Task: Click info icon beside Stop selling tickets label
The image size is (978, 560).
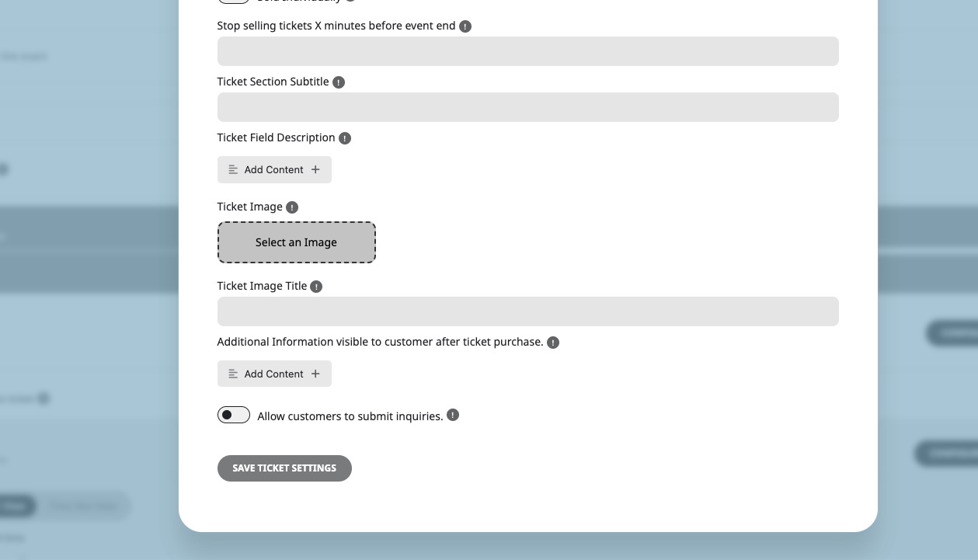Action: click(465, 26)
